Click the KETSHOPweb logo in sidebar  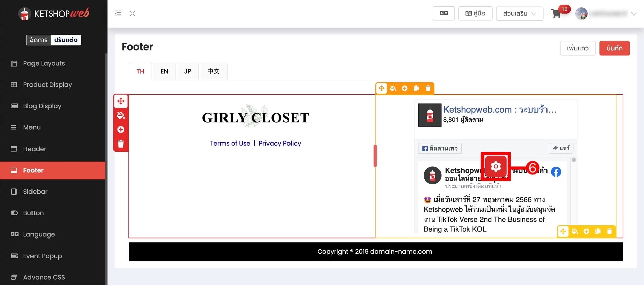click(x=54, y=14)
